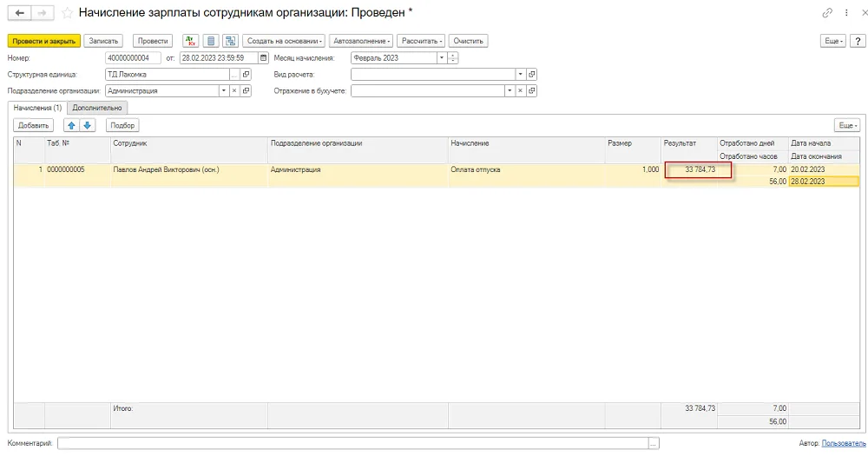Click Очистить button

coord(469,41)
